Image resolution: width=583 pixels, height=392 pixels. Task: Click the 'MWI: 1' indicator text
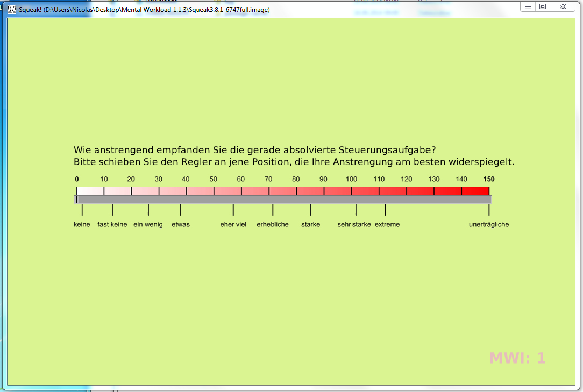click(517, 358)
